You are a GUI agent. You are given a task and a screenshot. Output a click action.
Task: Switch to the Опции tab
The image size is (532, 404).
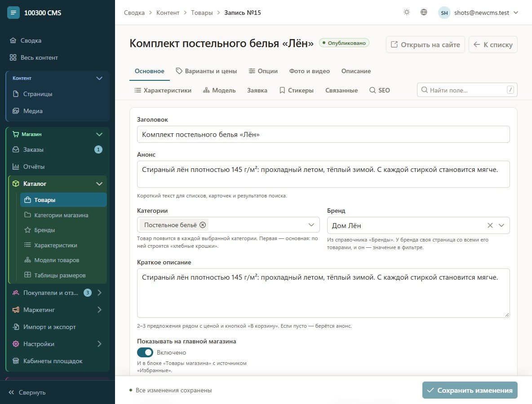tap(263, 71)
